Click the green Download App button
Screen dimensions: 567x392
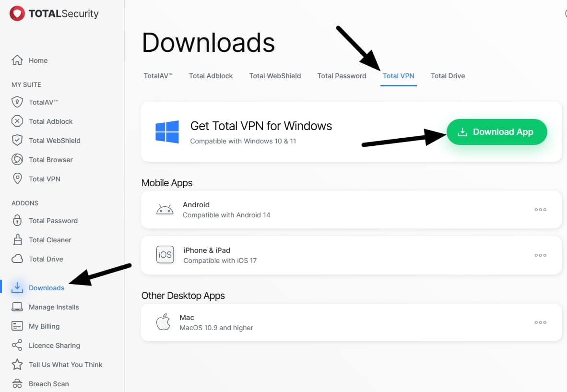(x=497, y=132)
